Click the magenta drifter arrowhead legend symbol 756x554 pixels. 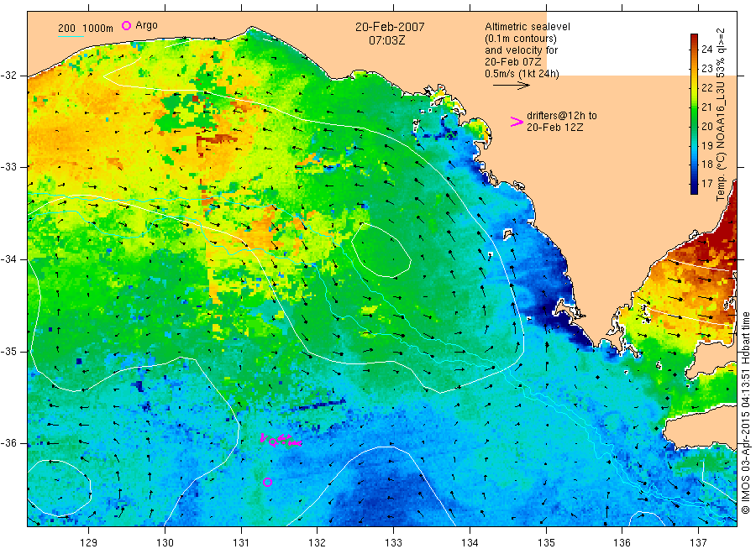click(517, 122)
